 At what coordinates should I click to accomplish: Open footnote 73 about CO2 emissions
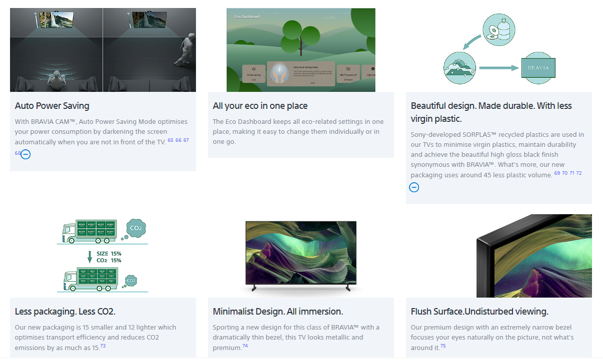[102, 346]
